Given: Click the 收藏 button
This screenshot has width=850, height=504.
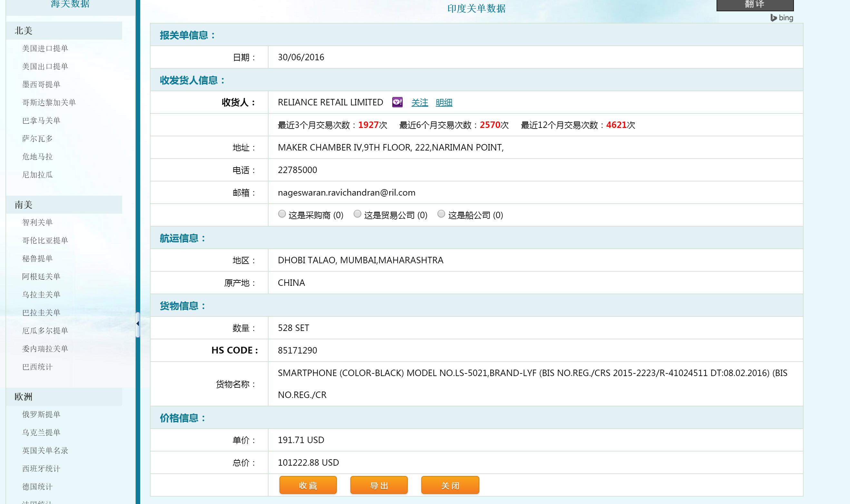Looking at the screenshot, I should [308, 485].
